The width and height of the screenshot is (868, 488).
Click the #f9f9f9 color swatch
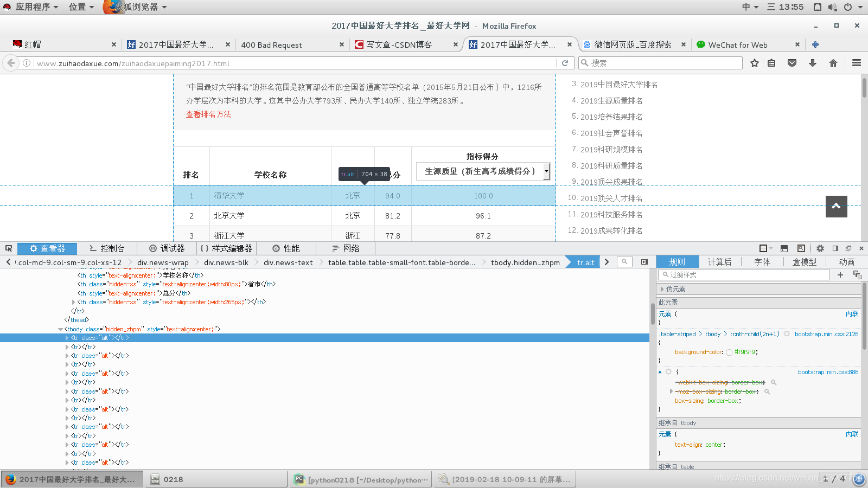click(x=729, y=352)
